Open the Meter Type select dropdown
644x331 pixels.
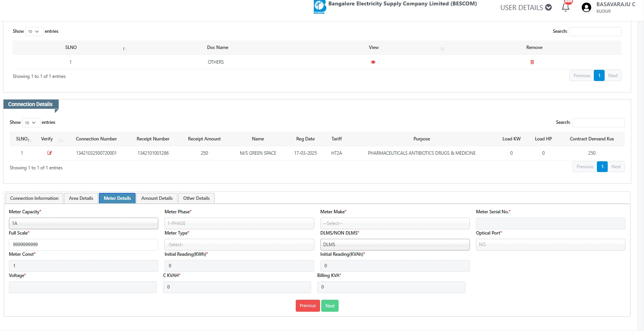(x=239, y=245)
